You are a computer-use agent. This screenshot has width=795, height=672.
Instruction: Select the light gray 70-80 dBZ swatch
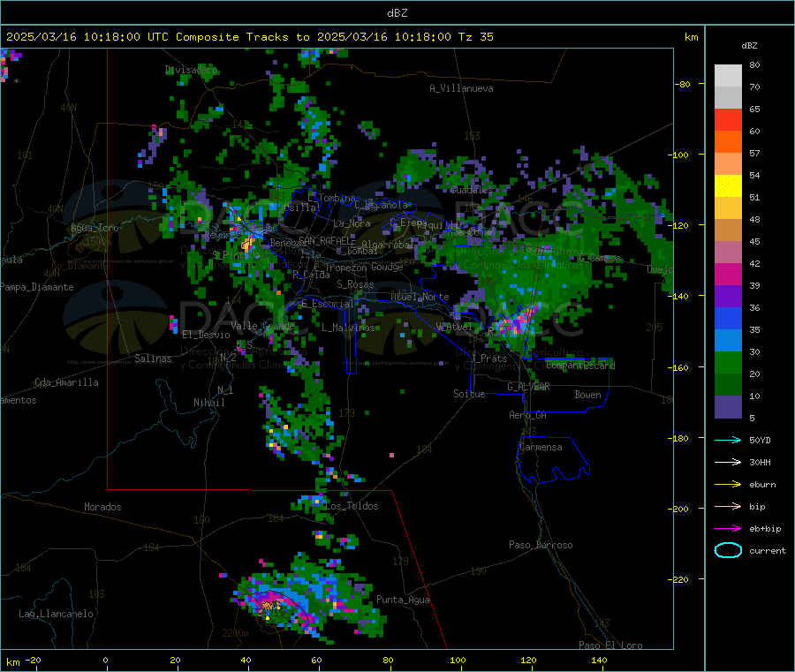tap(728, 76)
